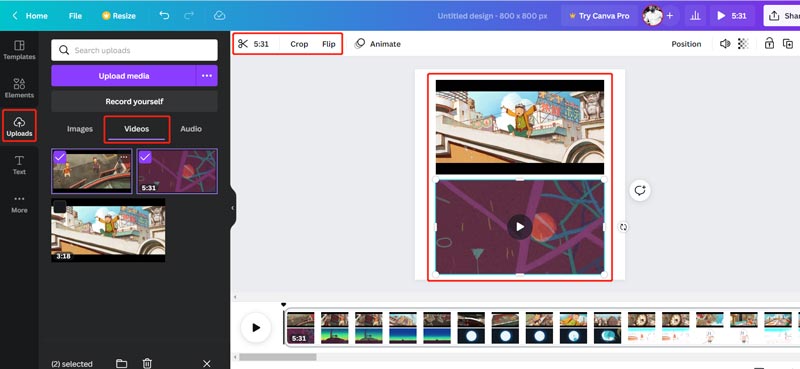Open the Uploads sidebar panel
Viewport: 800px width, 369px height.
19,127
